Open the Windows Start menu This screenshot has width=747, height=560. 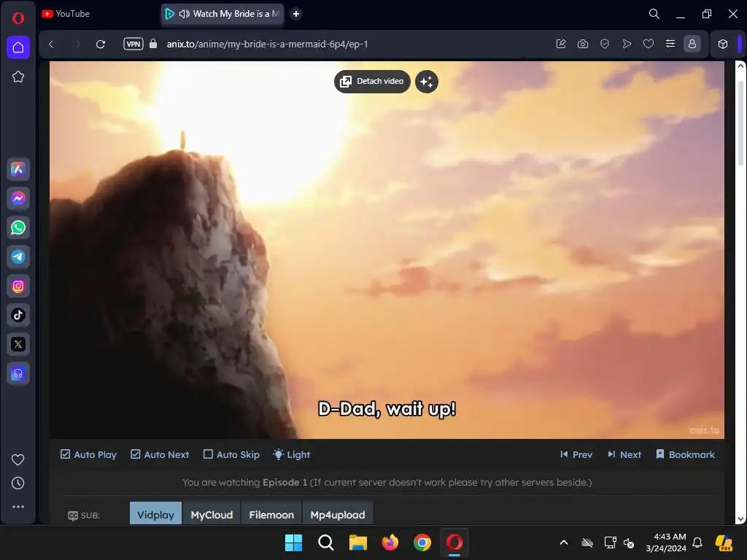(x=293, y=542)
